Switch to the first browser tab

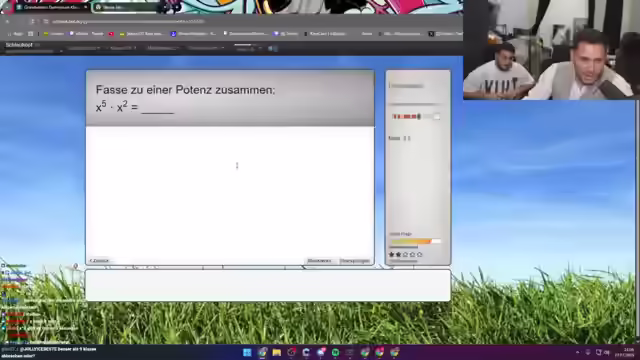tap(51, 7)
